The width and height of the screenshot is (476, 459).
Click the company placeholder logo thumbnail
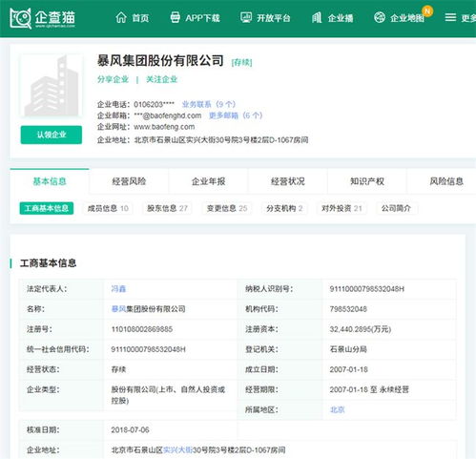[52, 86]
